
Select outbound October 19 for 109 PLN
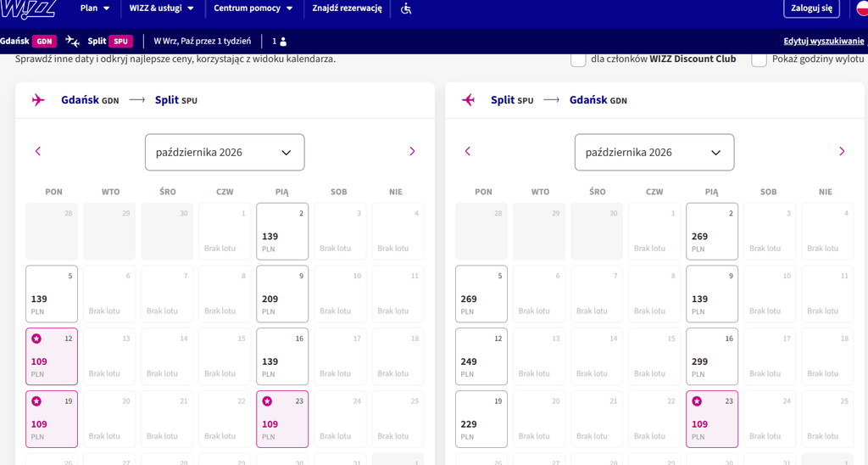pos(52,419)
